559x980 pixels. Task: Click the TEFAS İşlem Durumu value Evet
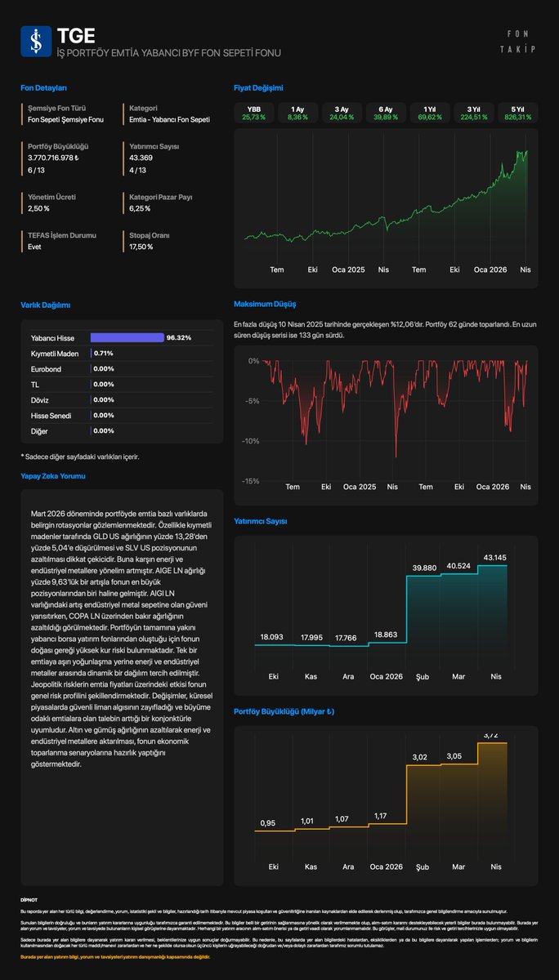click(x=34, y=247)
